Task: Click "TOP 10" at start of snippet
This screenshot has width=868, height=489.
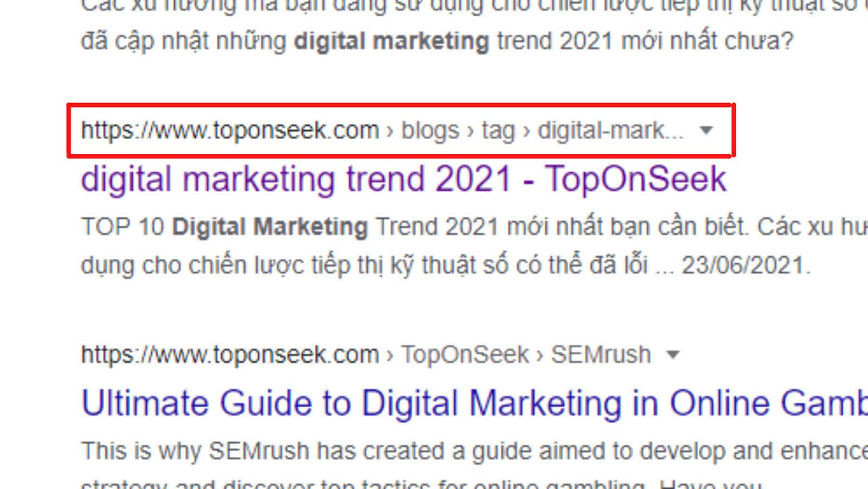Action: point(123,227)
